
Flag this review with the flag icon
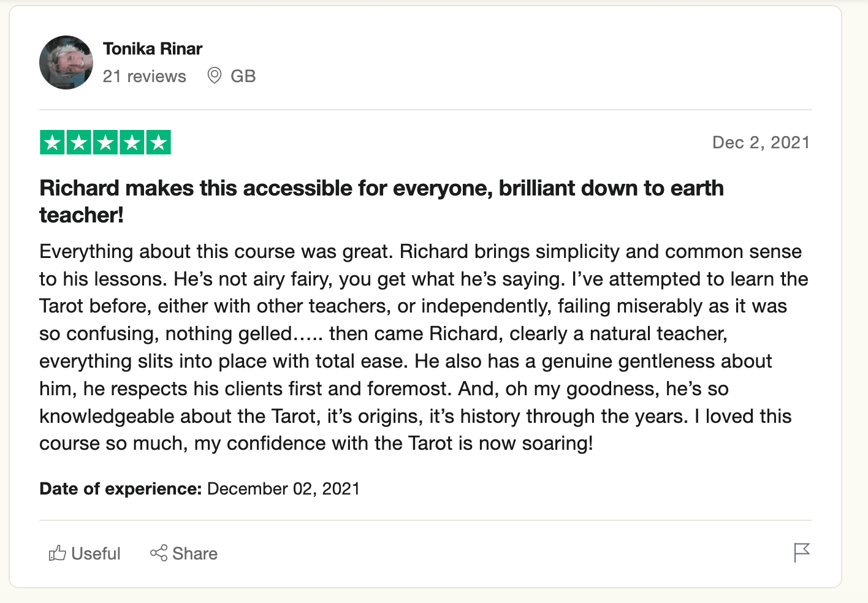[802, 553]
